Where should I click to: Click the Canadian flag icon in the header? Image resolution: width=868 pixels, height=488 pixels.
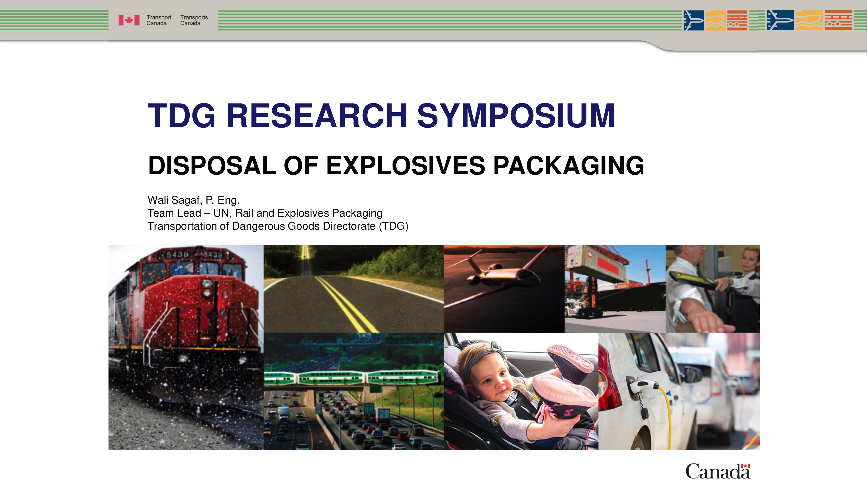click(129, 21)
